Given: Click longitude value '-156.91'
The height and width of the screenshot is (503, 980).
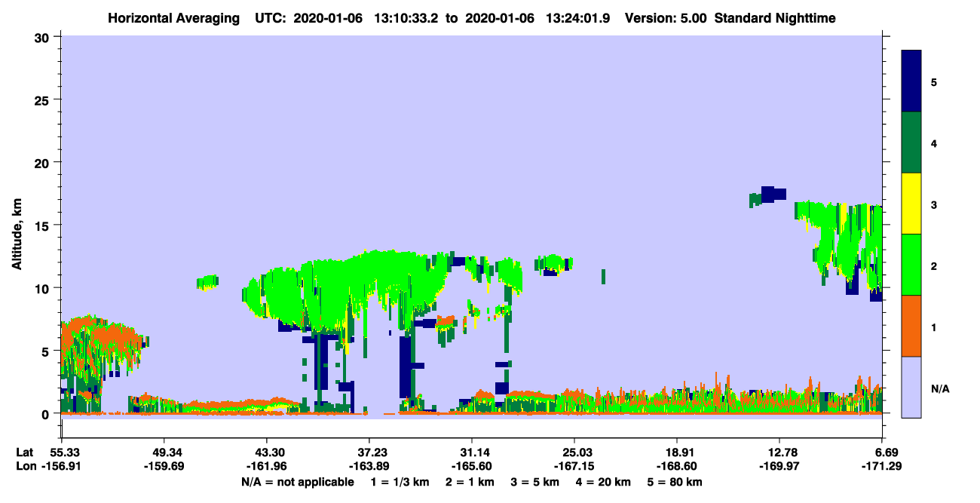Looking at the screenshot, I should 61,466.
